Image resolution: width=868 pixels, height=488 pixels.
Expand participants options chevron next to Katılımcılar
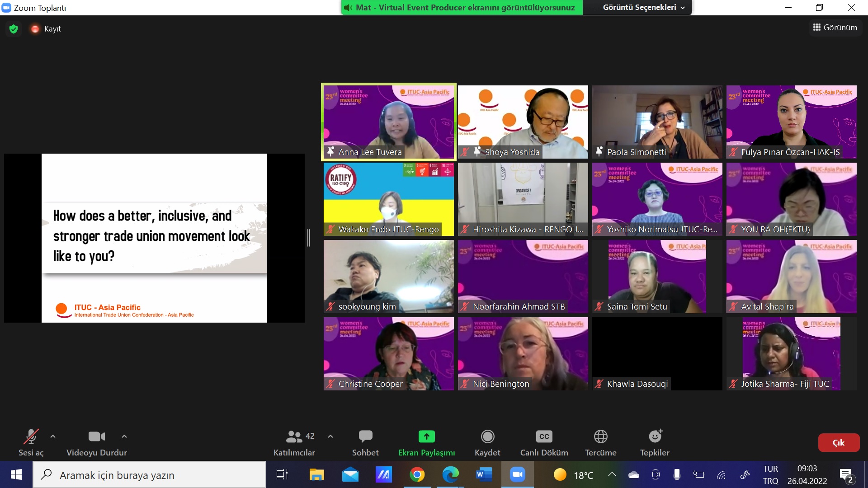tap(330, 436)
